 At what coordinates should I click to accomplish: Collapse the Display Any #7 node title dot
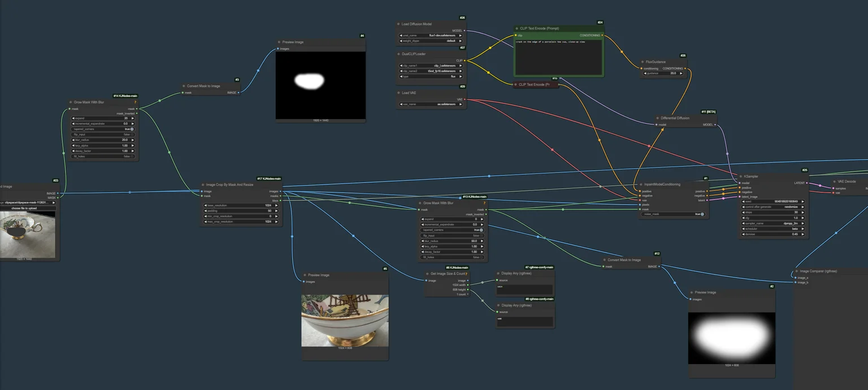[497, 273]
